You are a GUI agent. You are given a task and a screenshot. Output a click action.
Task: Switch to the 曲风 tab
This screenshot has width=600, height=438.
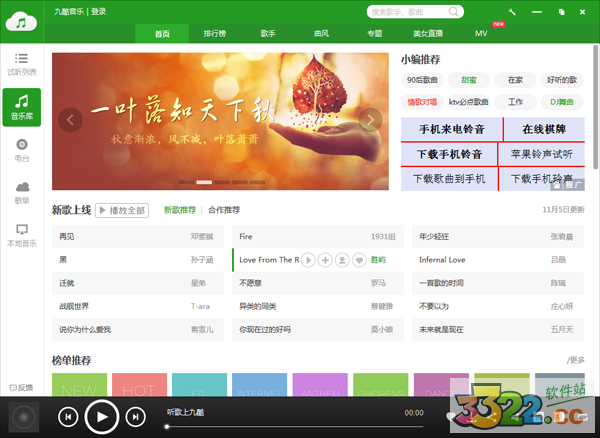click(x=321, y=33)
